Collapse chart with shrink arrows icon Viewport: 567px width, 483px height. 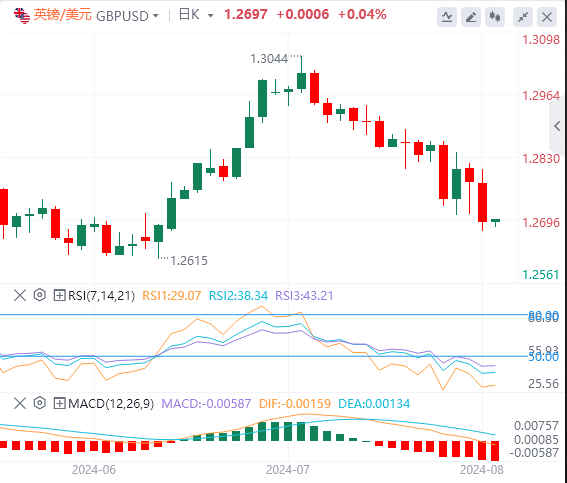coord(523,17)
